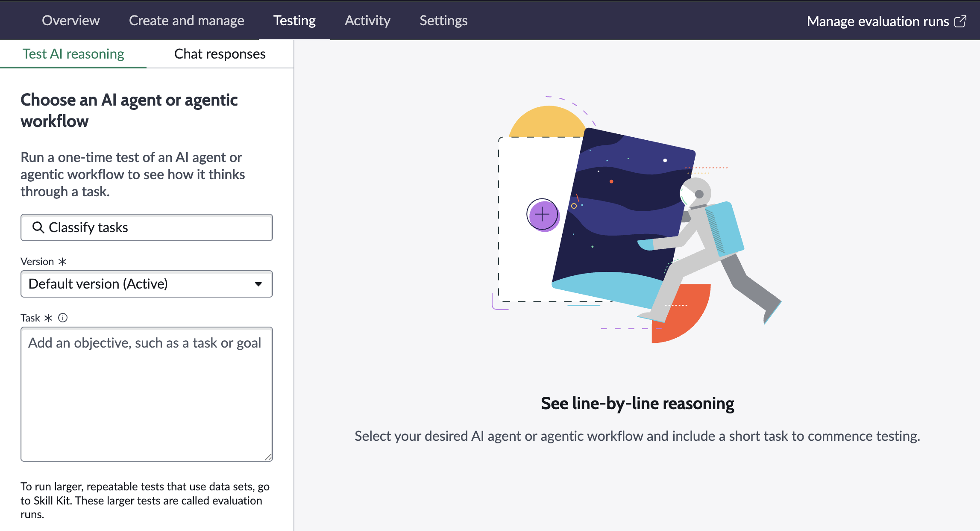Click the purple plus circle in illustration

(543, 215)
